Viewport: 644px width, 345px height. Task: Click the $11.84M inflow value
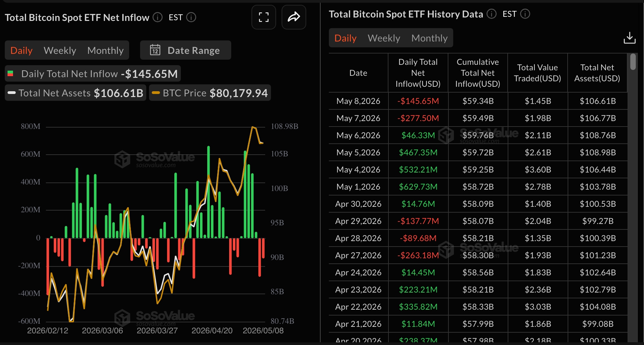click(x=418, y=324)
